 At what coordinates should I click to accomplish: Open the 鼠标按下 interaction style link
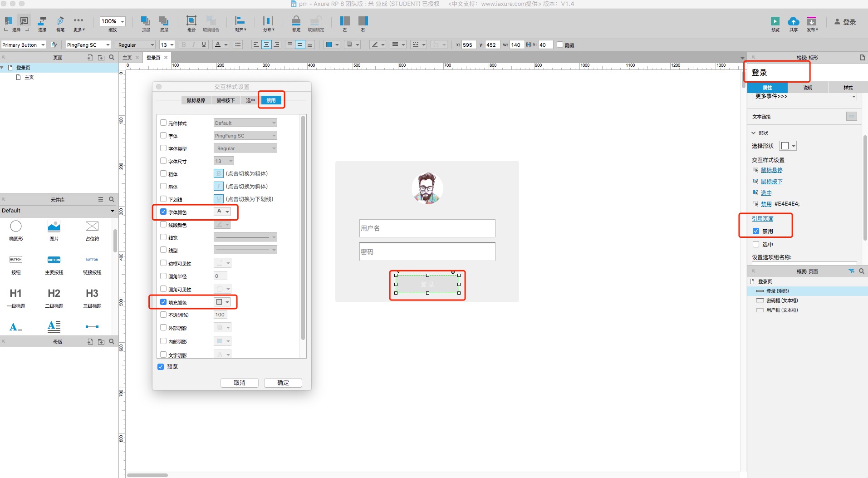tap(771, 182)
